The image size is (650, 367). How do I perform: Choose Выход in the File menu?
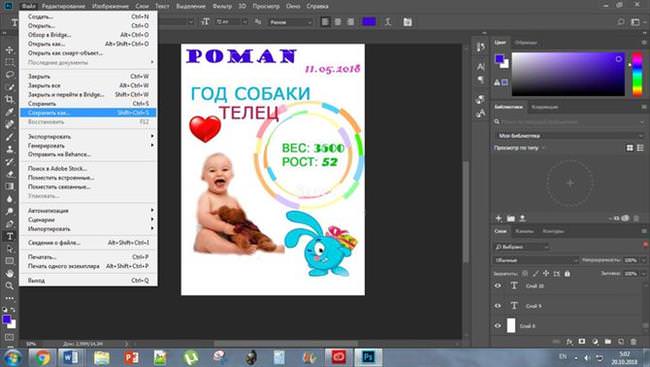(x=88, y=281)
